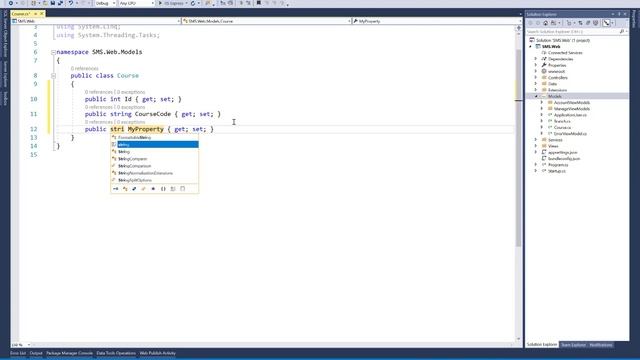Screen dimensions: 640x360
Task: Click the Preview Selected Items icon in Solution Explorer
Action: pyautogui.click(x=606, y=23)
